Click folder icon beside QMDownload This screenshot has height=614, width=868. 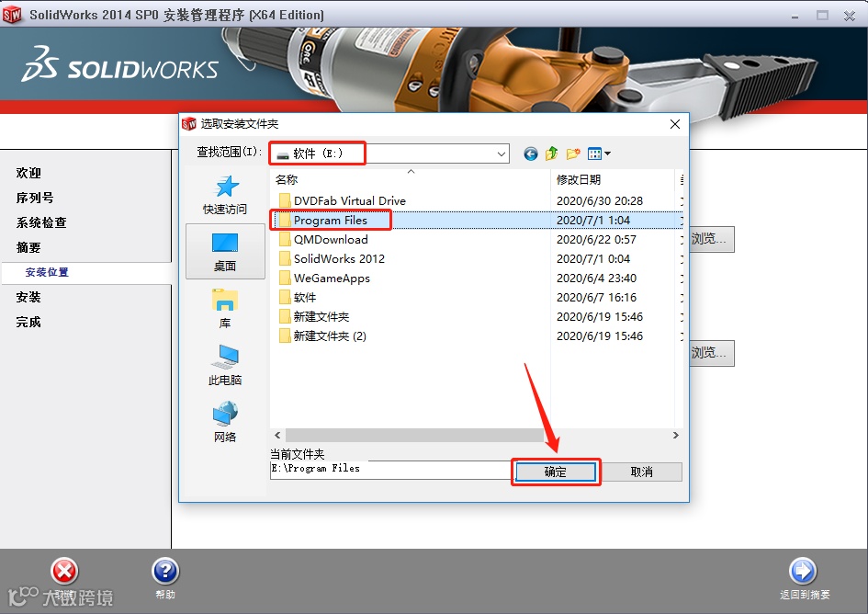tap(285, 239)
